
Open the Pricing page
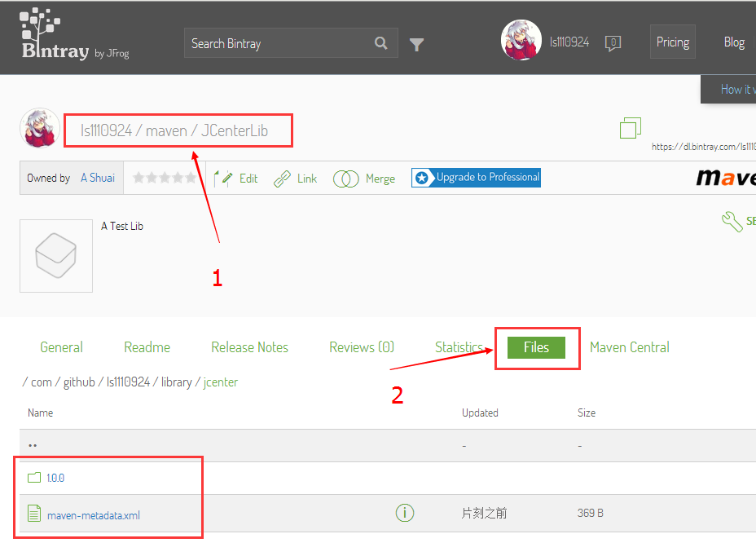coord(673,42)
